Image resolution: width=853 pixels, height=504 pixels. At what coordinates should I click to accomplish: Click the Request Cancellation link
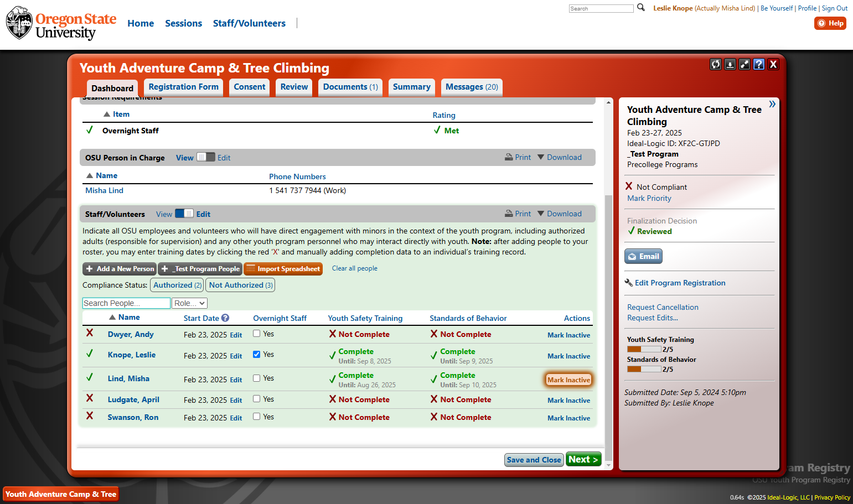(663, 307)
